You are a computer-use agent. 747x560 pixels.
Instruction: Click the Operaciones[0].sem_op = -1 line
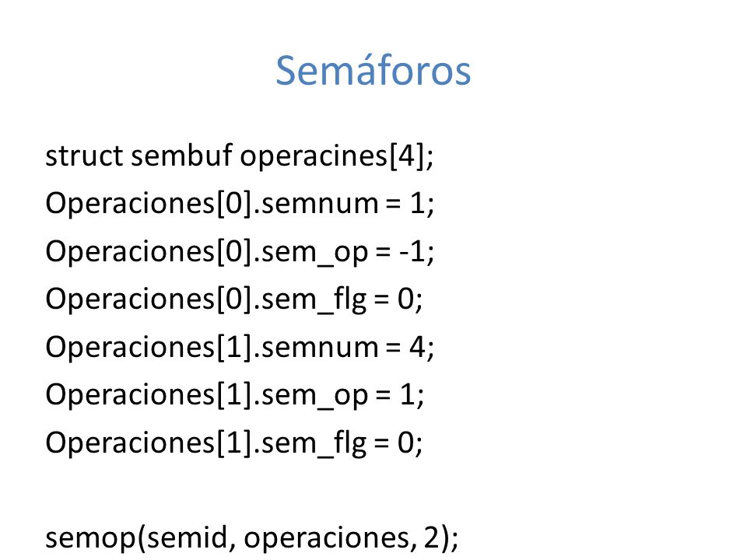click(x=240, y=251)
